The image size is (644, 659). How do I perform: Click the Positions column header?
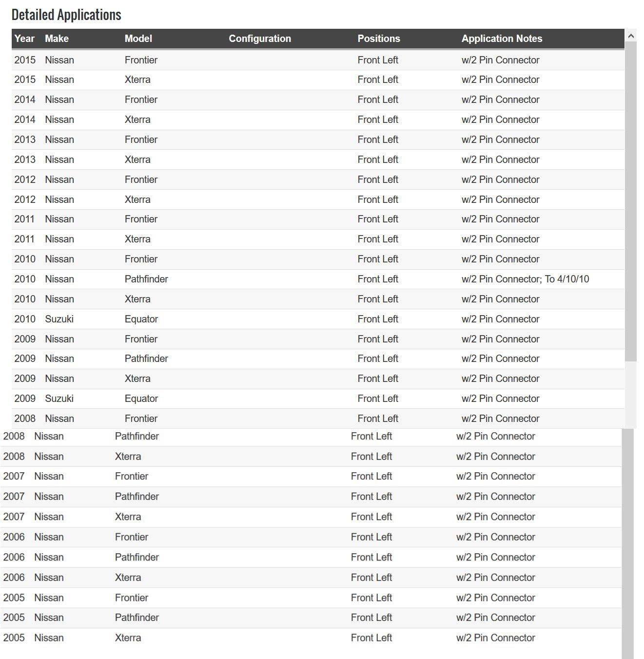pos(378,39)
